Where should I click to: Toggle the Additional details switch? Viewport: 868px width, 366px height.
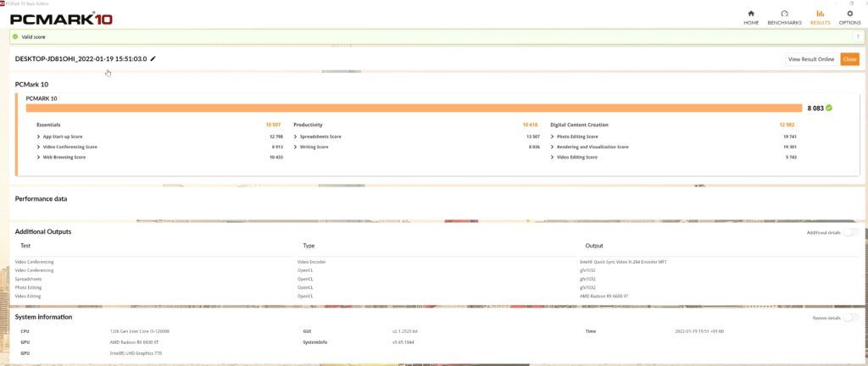click(x=851, y=233)
